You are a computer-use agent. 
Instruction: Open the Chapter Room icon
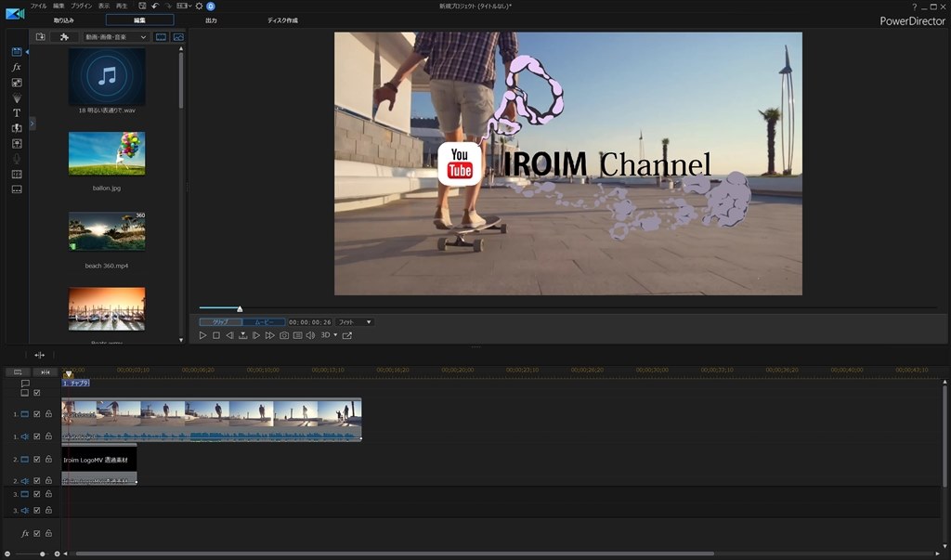17,174
